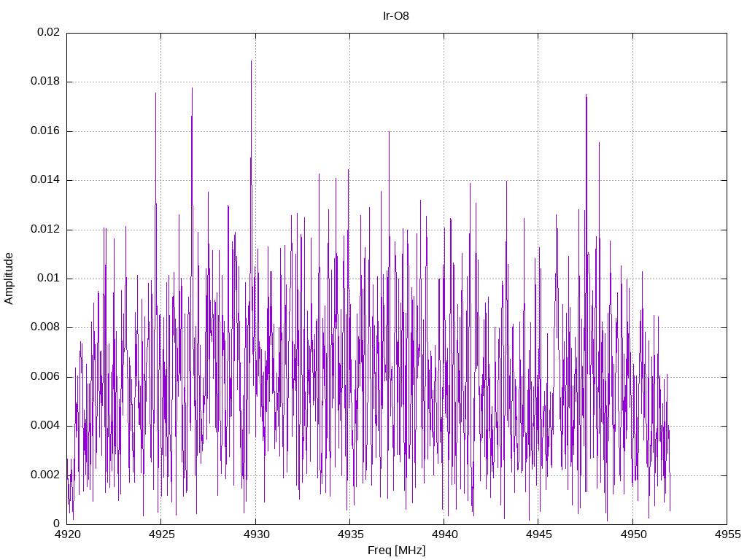Viewport: 747px width, 560px height.
Task: Click x-axis tick label 4940
Action: click(x=444, y=534)
